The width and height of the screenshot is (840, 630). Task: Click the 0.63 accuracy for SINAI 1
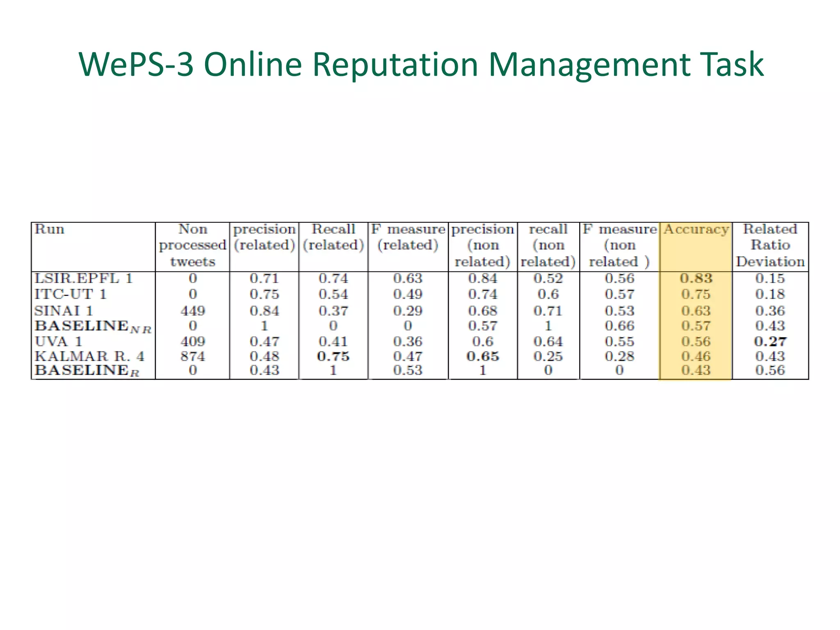point(696,311)
